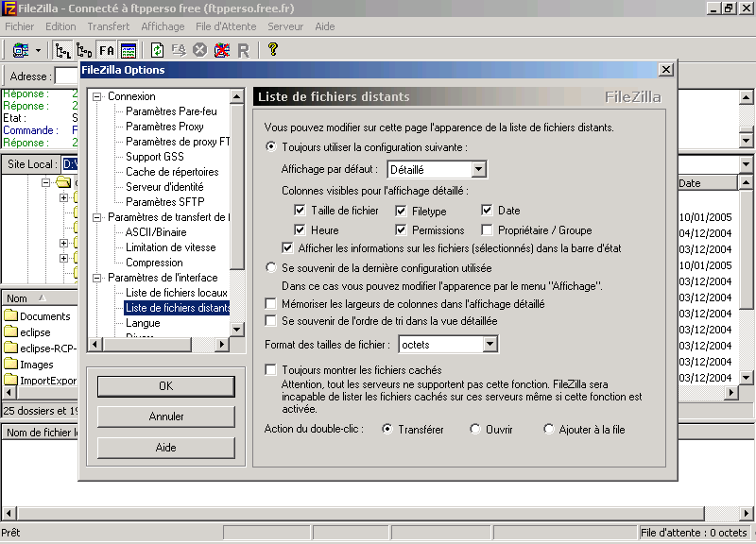Click the reconnect R toolbar icon
Image resolution: width=756 pixels, height=544 pixels.
coord(244,50)
